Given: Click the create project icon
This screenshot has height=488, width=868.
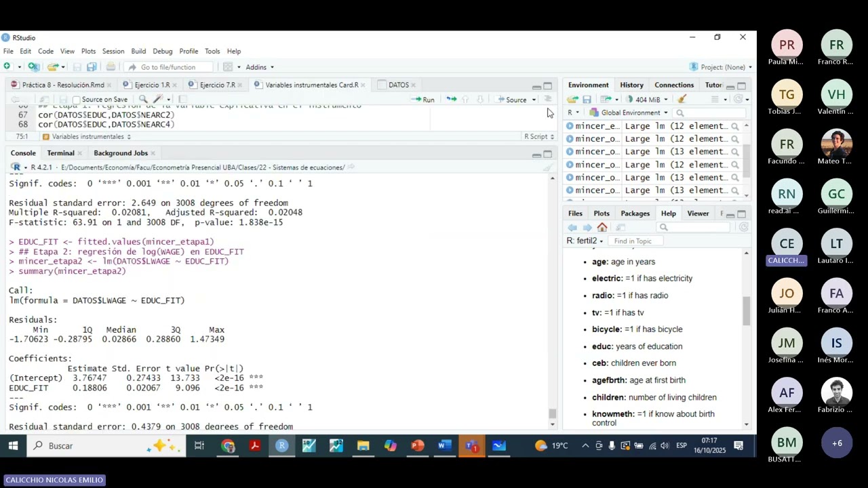Looking at the screenshot, I should click(x=33, y=66).
